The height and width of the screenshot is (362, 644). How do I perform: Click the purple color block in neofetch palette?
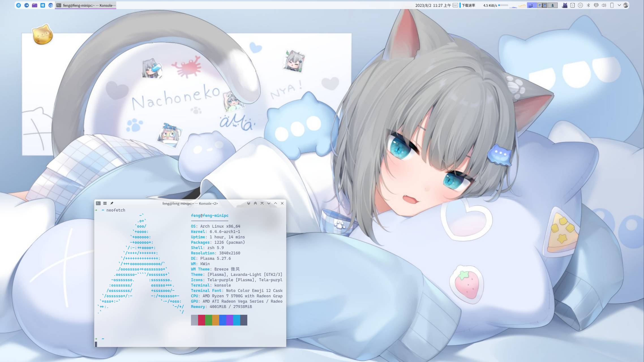click(x=230, y=320)
